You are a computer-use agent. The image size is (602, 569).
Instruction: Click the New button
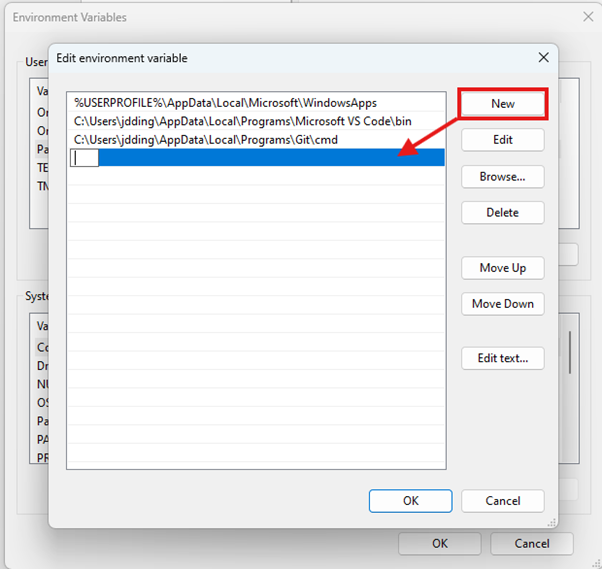[502, 104]
